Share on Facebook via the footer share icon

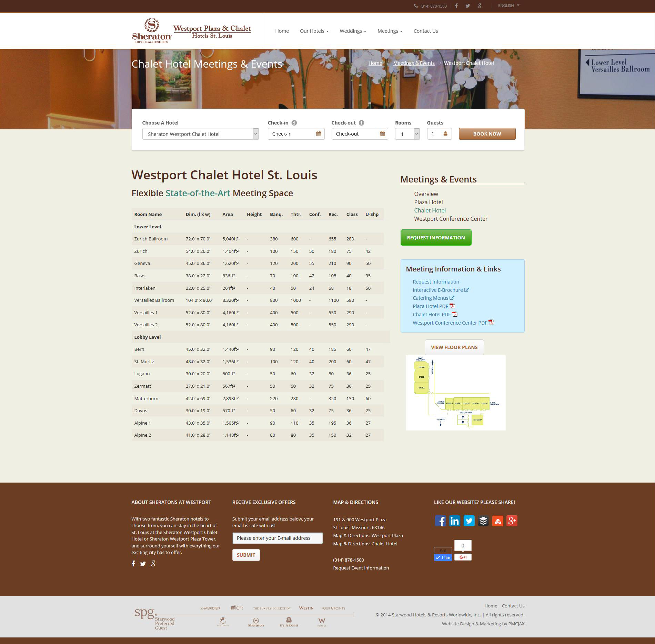pos(440,521)
